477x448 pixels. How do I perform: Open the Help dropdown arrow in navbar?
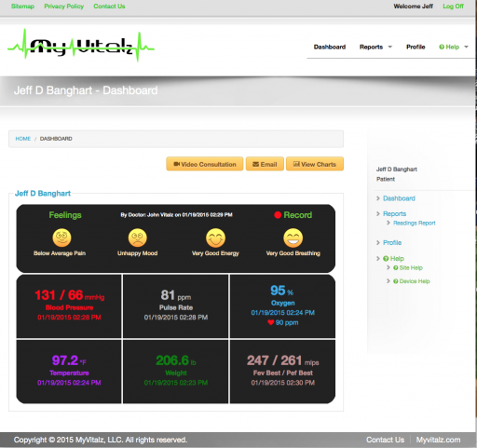pyautogui.click(x=466, y=47)
